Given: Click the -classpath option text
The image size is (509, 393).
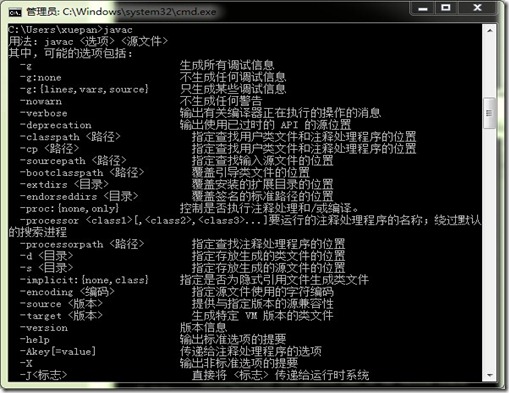Looking at the screenshot, I should [x=70, y=137].
